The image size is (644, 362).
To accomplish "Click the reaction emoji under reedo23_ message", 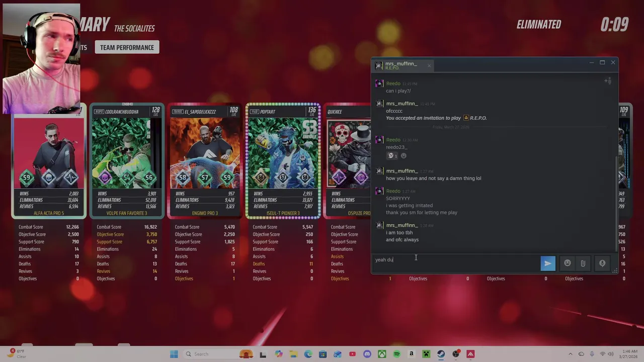I will coord(392,156).
